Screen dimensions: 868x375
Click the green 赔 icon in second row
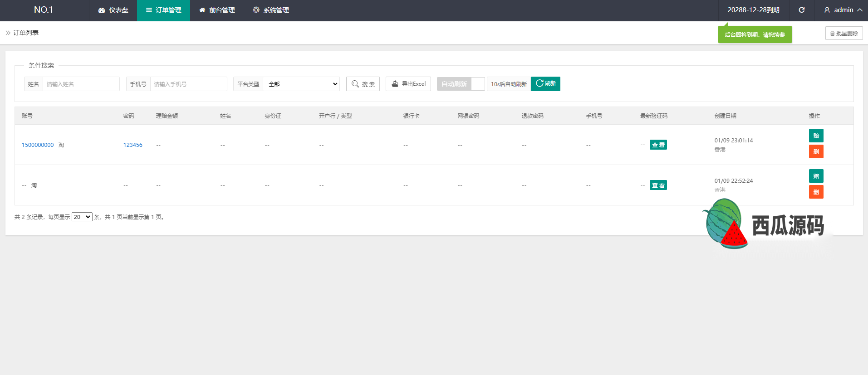tap(816, 176)
